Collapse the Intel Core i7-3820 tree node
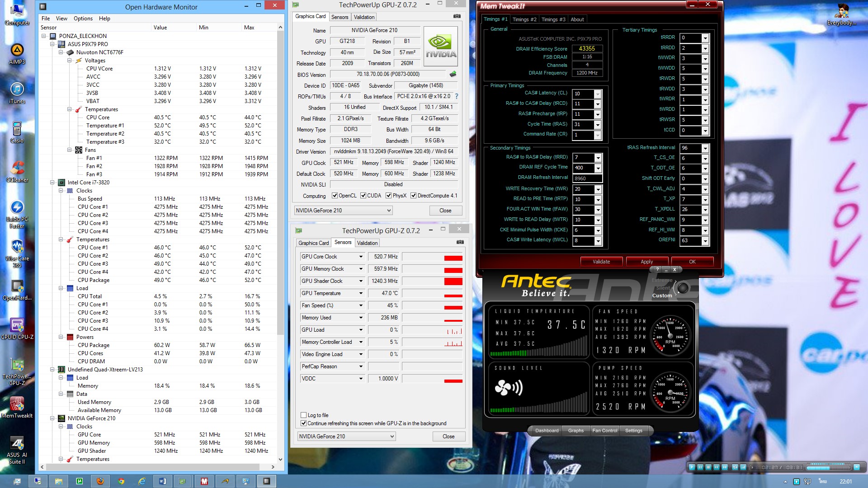Image resolution: width=868 pixels, height=488 pixels. pyautogui.click(x=52, y=183)
